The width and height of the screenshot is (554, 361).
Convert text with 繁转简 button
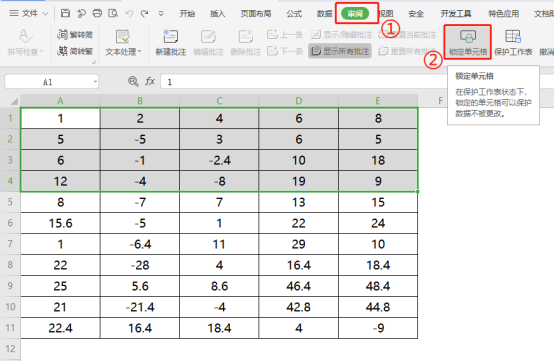click(x=75, y=34)
